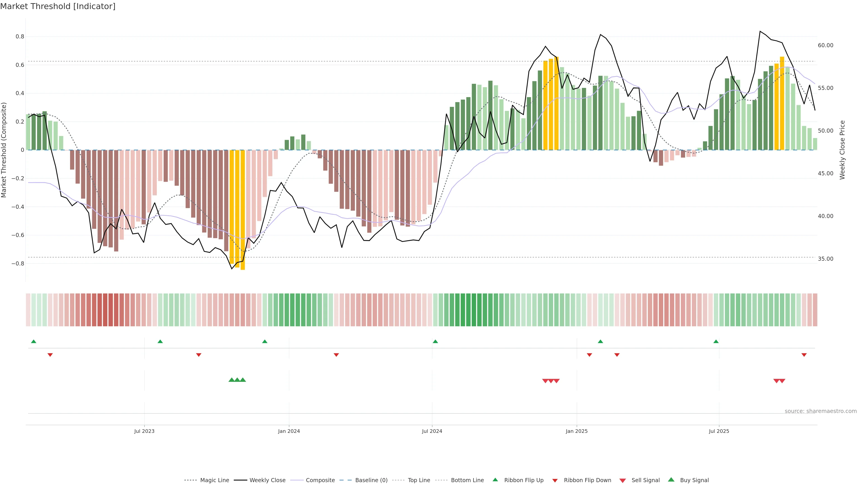Viewport: 868px width, 488px height.
Task: Click the Market Threshold [Indicator] title
Action: 58,6
